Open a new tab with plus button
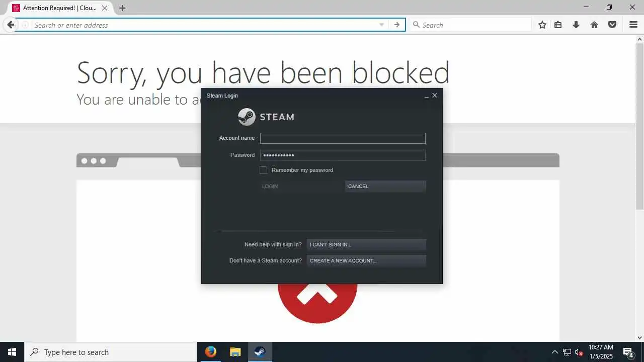644x362 pixels. coord(122,8)
